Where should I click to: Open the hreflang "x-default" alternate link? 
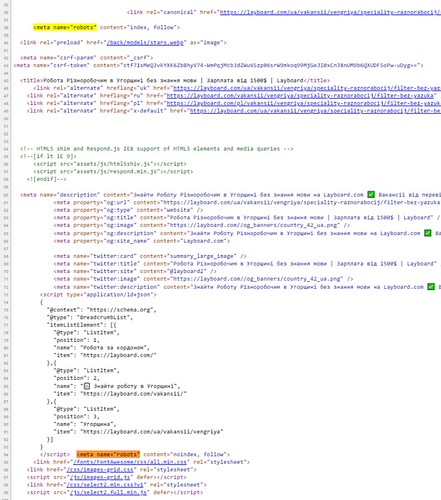(x=315, y=111)
